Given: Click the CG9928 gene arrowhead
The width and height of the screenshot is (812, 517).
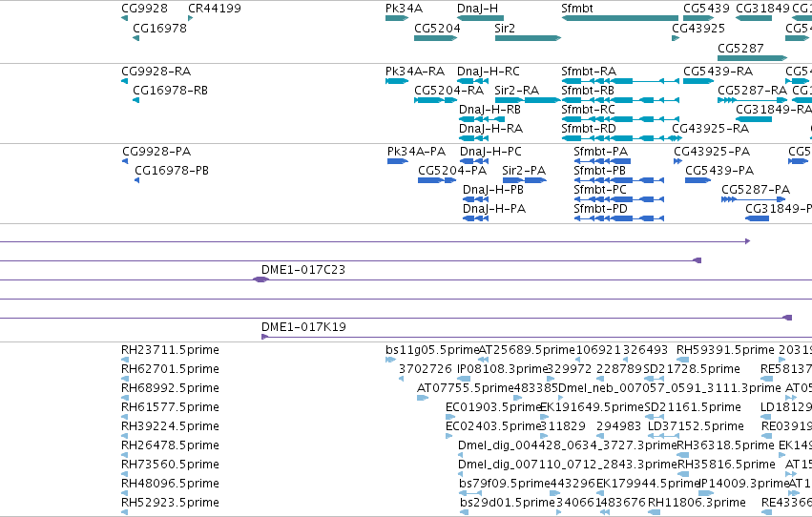Looking at the screenshot, I should (x=124, y=18).
